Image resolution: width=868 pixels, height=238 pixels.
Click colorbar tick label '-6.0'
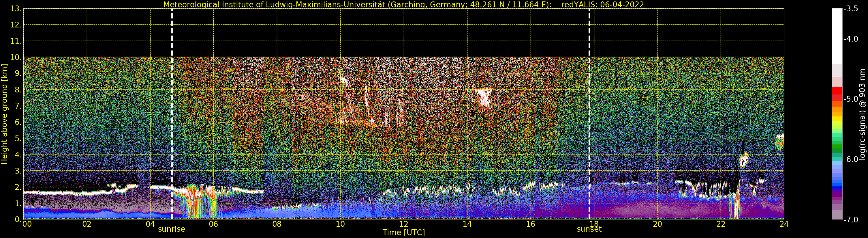(851, 159)
